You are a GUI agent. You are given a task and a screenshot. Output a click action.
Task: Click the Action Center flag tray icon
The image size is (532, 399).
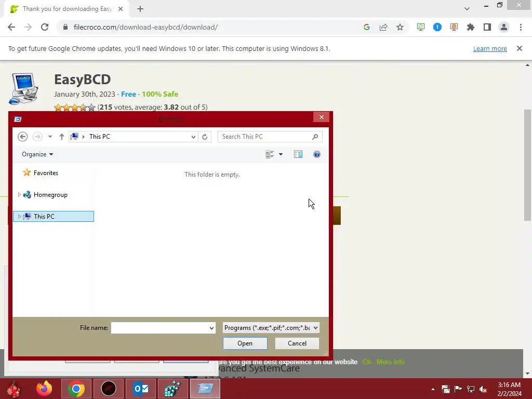tap(458, 389)
